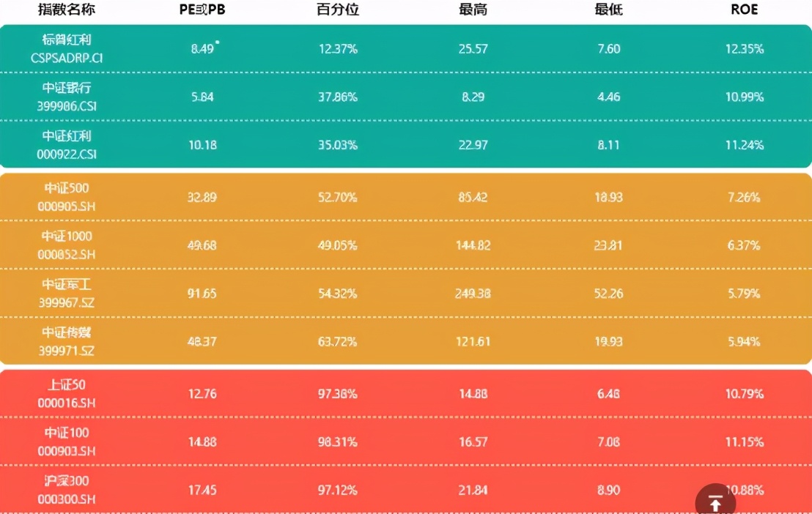The width and height of the screenshot is (812, 514).
Task: Open the 中证传媒 index entry
Action: pos(66,333)
